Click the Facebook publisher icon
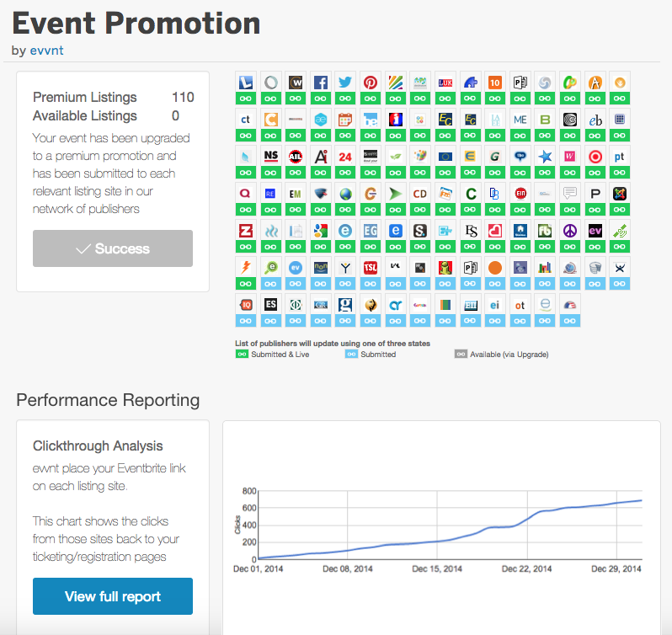 click(320, 83)
